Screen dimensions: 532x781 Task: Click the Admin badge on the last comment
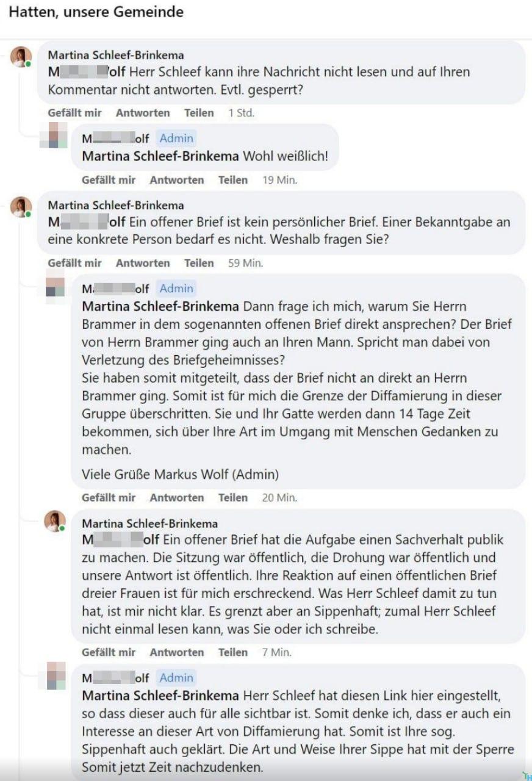pos(176,677)
